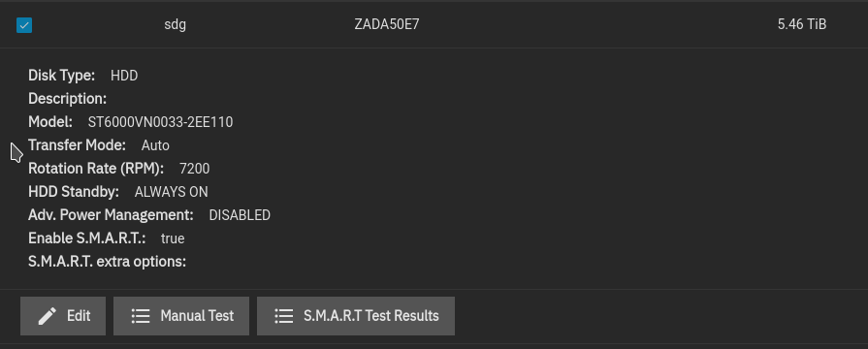Screen dimensions: 868x349
Task: Start a Manual Test via its label
Action: [197, 316]
